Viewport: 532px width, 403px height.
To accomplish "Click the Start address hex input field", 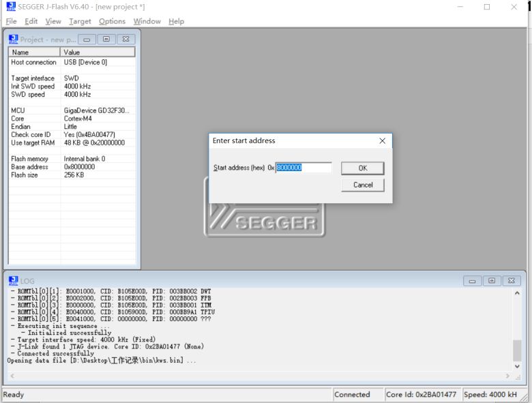I will click(x=304, y=168).
